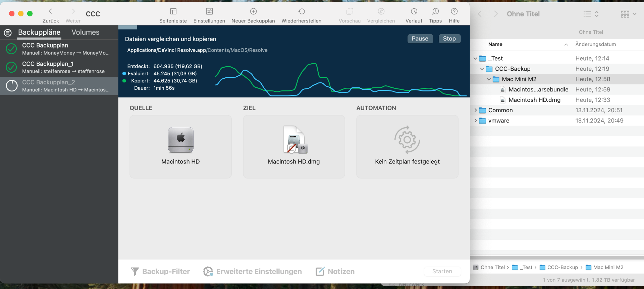Screen dimensions: 644x289
Task: Go back with the Zurück arrow
Action: click(x=51, y=11)
